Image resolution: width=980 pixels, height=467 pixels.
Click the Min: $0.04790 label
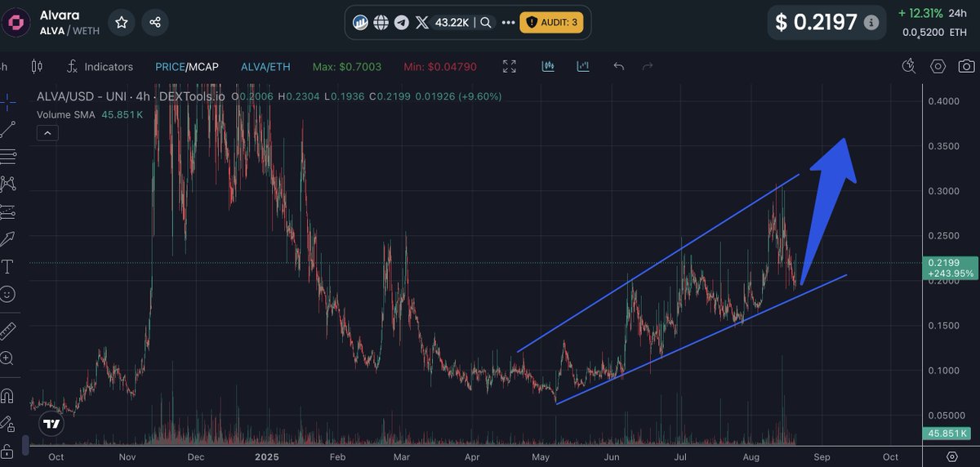[x=440, y=67]
